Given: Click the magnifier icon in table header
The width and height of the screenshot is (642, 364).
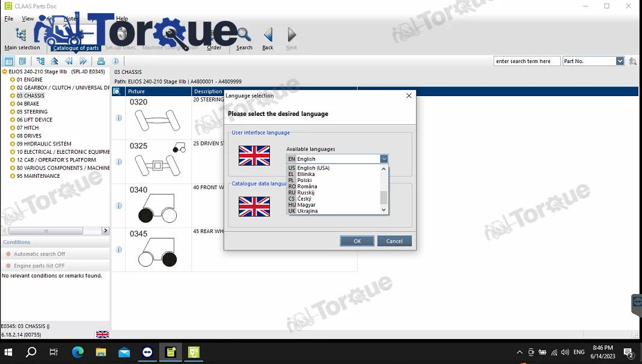Looking at the screenshot, I should click(x=117, y=91).
